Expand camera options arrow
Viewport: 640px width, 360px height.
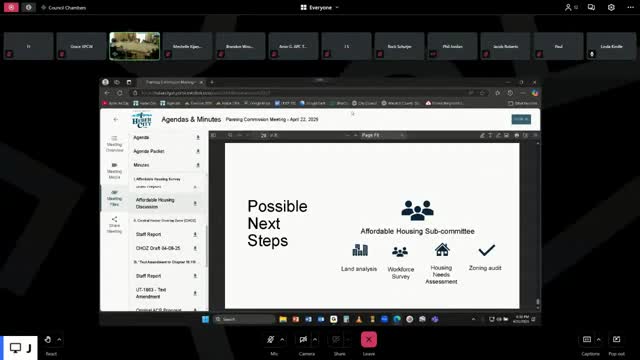[315, 340]
